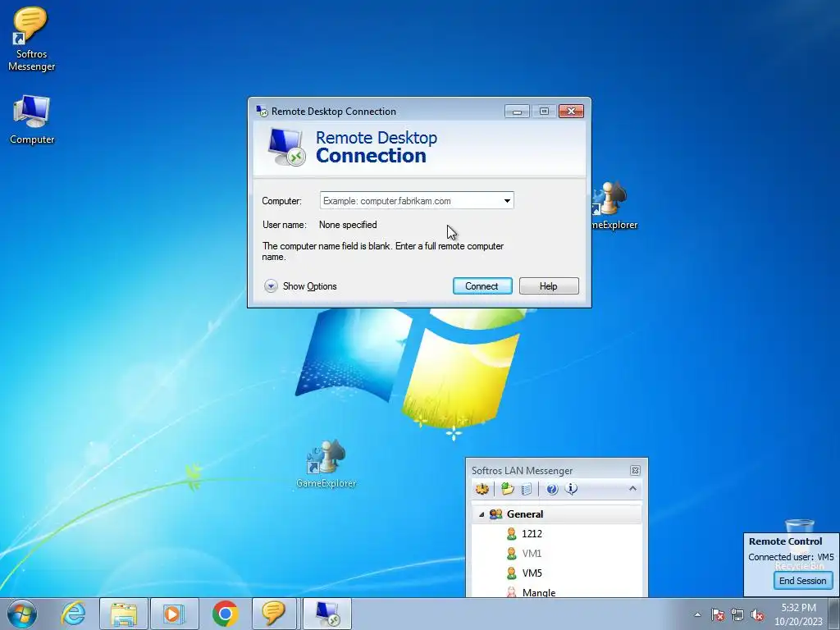Open Internet Explorer from the taskbar
The image size is (840, 630).
tap(73, 614)
